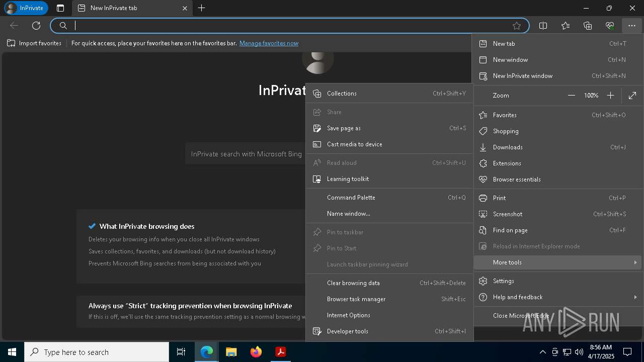Open Collections toolbar icon
Screen dimensions: 644x362
pyautogui.click(x=588, y=26)
